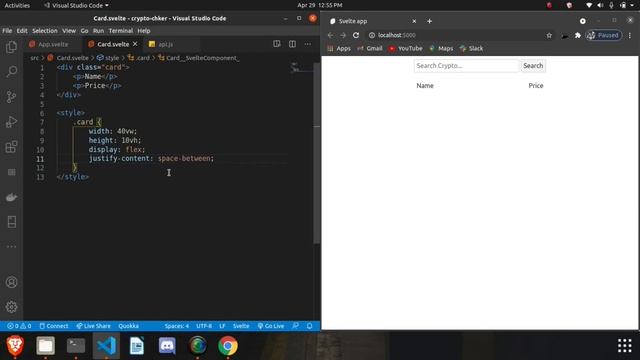
Task: Open Chrome three-dot menu
Action: 630,36
